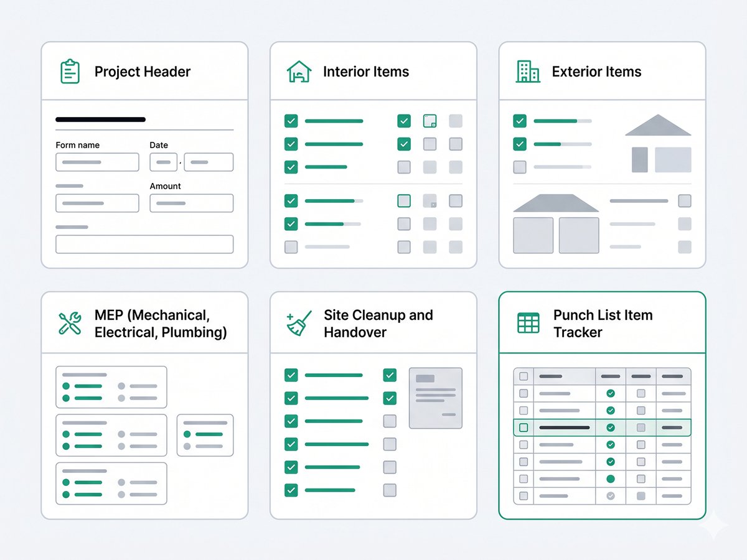Select the highlighted row in Punch List table
Screen dimensions: 747x560
602,427
